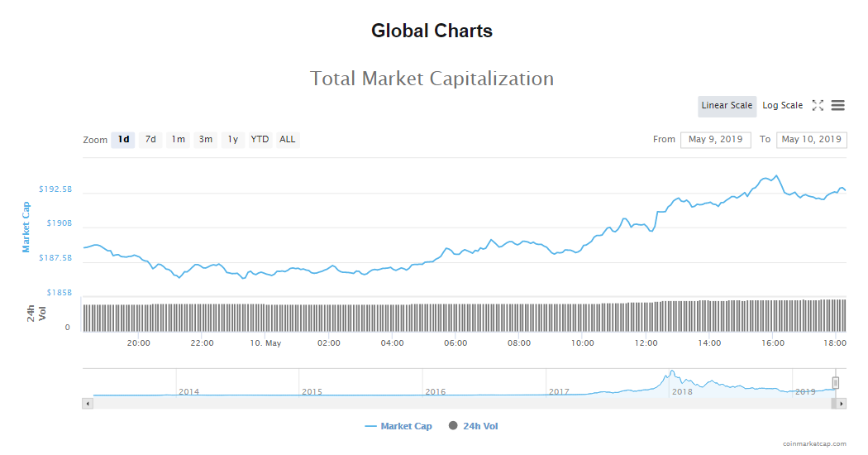Show ALL time range
868x455 pixels.
(287, 140)
